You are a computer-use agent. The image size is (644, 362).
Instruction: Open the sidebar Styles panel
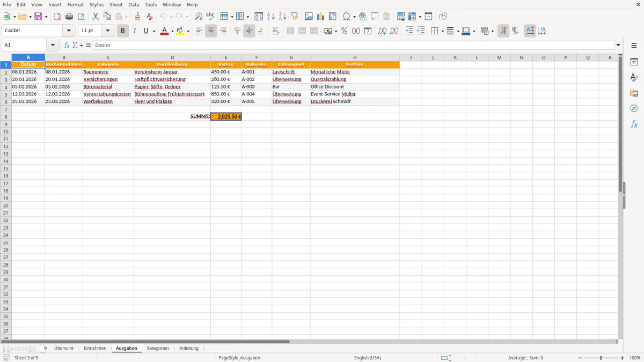point(634,77)
